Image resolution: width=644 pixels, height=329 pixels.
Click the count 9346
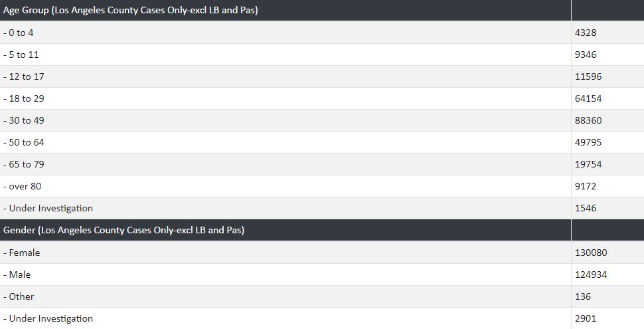tap(586, 55)
